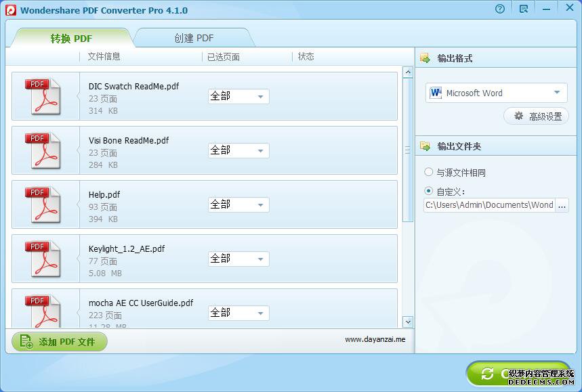Click the 输出文件夹 section heading

pos(459,146)
